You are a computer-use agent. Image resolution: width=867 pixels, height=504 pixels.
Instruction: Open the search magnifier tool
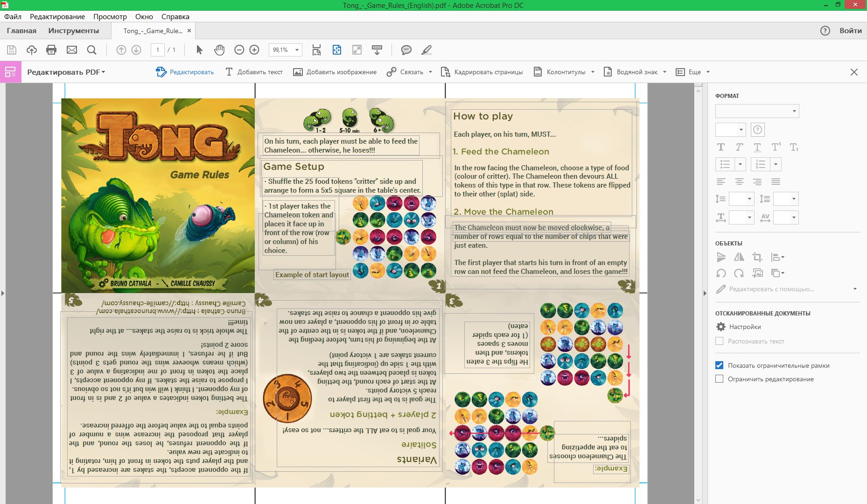[x=91, y=50]
